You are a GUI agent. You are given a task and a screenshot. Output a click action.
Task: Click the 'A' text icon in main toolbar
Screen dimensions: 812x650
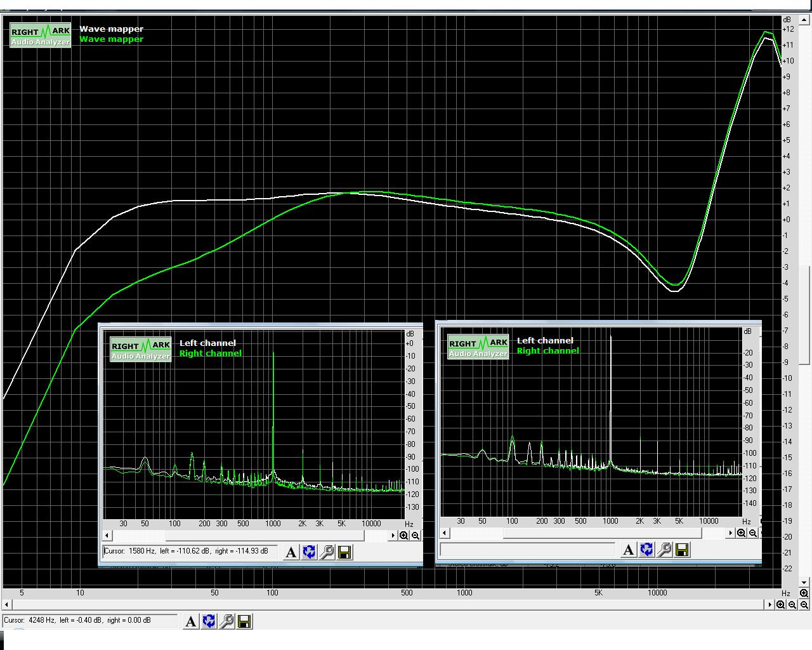(190, 621)
